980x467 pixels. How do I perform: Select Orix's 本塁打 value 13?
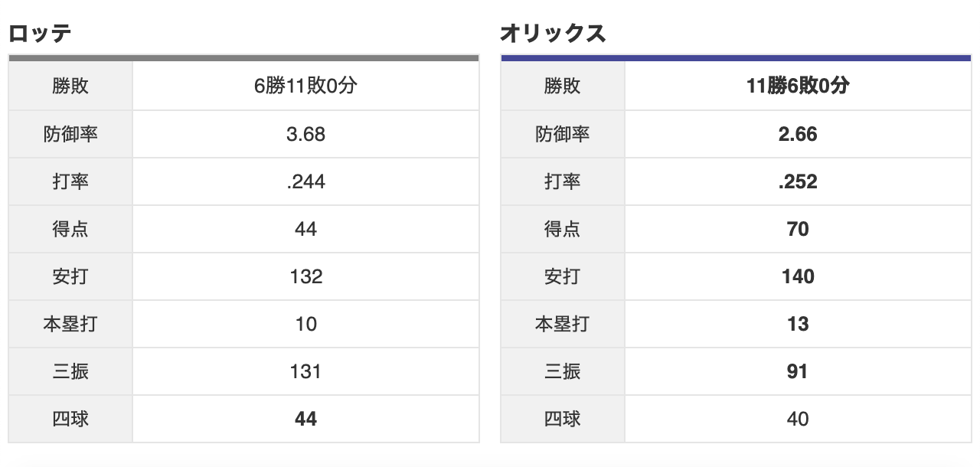(798, 325)
